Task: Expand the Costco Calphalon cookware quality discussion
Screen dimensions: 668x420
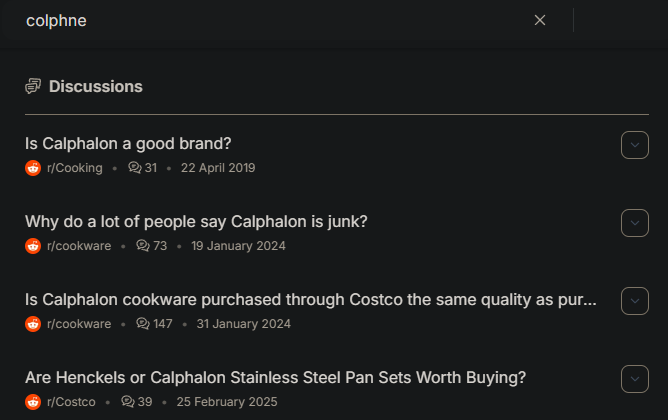Action: tap(635, 301)
